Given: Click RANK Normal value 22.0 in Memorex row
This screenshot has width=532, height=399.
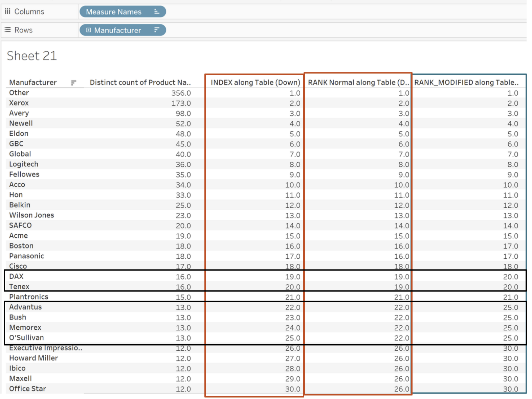Looking at the screenshot, I should coord(402,328).
